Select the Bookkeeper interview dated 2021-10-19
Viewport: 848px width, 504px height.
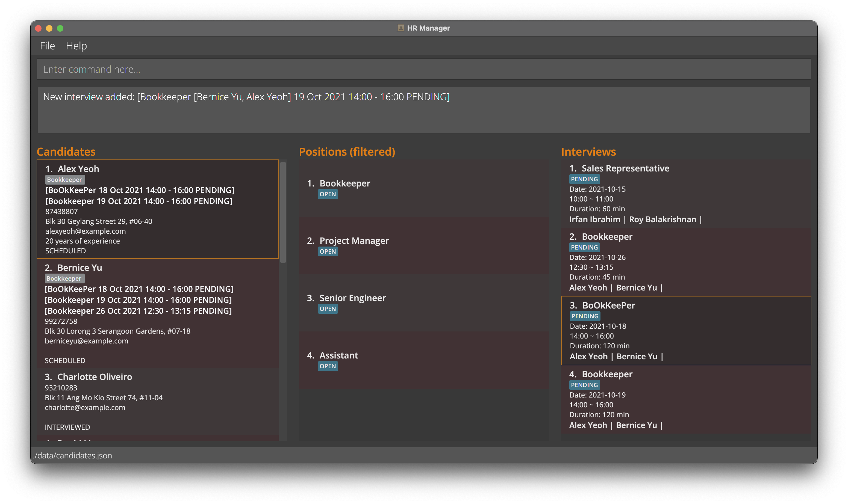pyautogui.click(x=686, y=399)
